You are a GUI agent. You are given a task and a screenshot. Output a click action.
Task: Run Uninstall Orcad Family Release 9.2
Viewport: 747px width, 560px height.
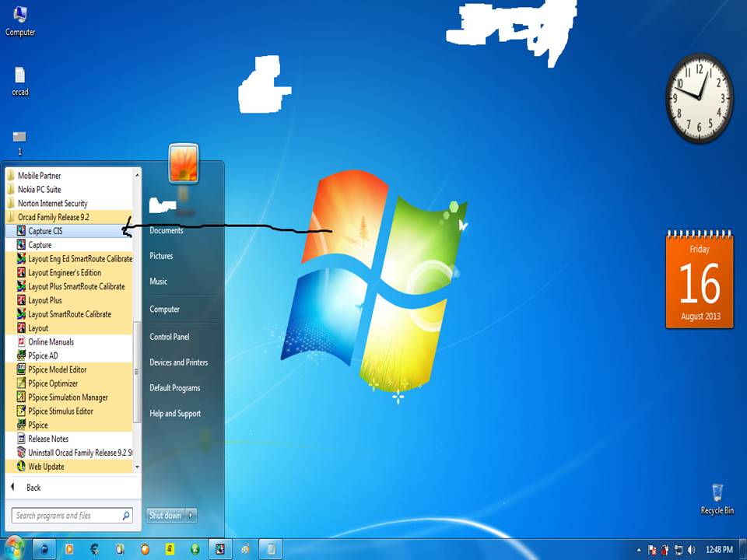coord(69,453)
